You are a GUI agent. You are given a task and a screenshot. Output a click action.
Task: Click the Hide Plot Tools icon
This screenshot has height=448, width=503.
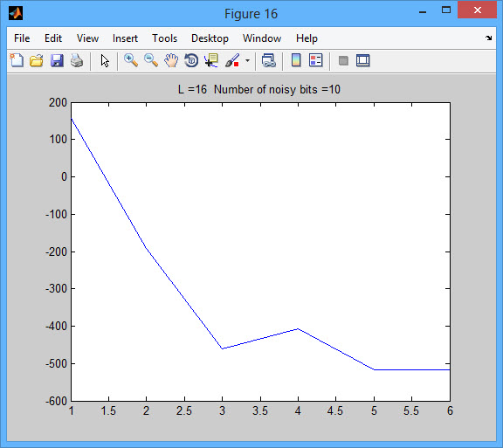(x=343, y=60)
